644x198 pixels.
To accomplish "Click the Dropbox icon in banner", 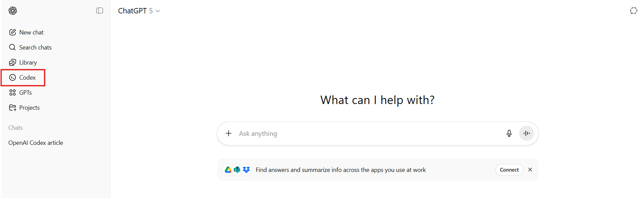I will tap(246, 170).
